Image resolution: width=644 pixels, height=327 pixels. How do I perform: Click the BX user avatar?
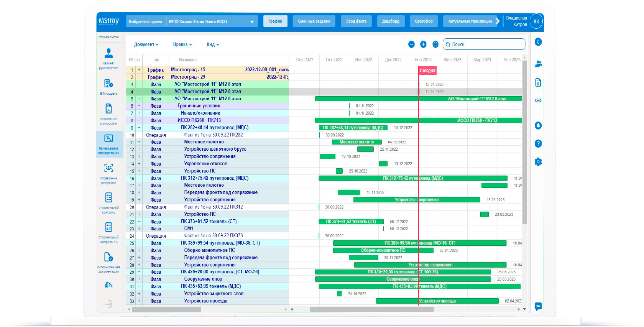click(536, 21)
